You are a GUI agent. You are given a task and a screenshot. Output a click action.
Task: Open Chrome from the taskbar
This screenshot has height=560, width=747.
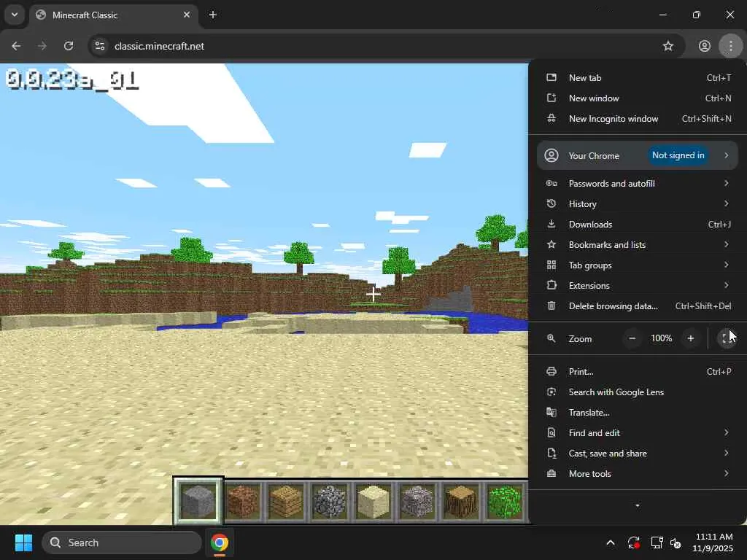[x=219, y=542]
